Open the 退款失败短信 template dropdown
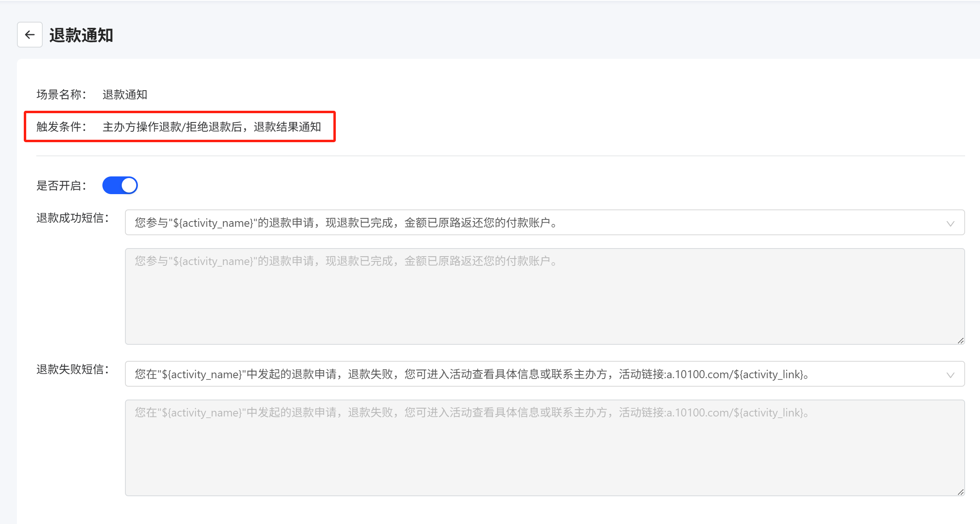This screenshot has height=524, width=980. [544, 374]
